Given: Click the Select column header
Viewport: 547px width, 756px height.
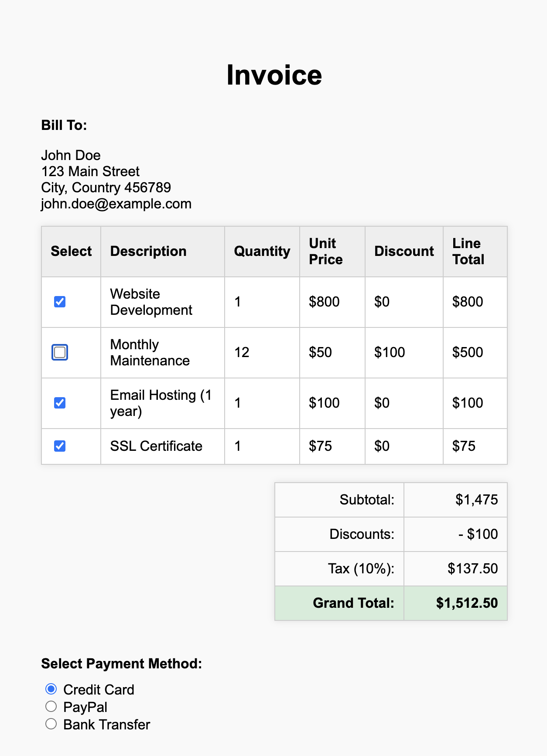Looking at the screenshot, I should (71, 251).
